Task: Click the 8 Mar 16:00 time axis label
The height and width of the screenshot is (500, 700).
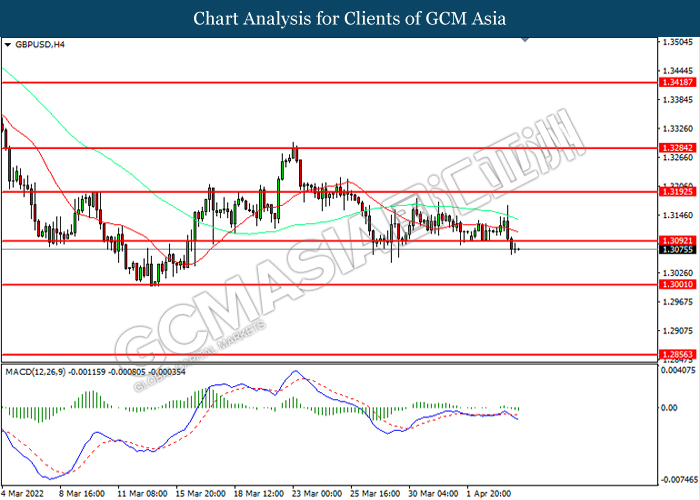Action: (x=82, y=494)
